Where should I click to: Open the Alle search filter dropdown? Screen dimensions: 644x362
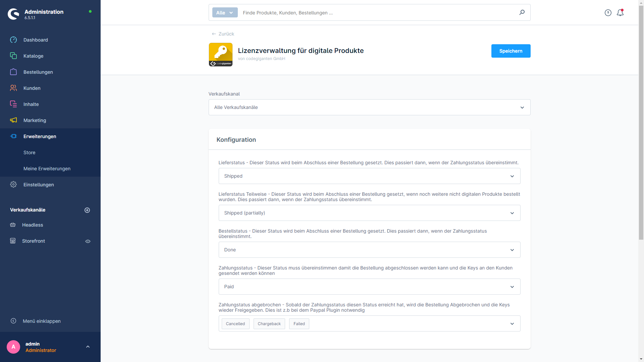[225, 13]
